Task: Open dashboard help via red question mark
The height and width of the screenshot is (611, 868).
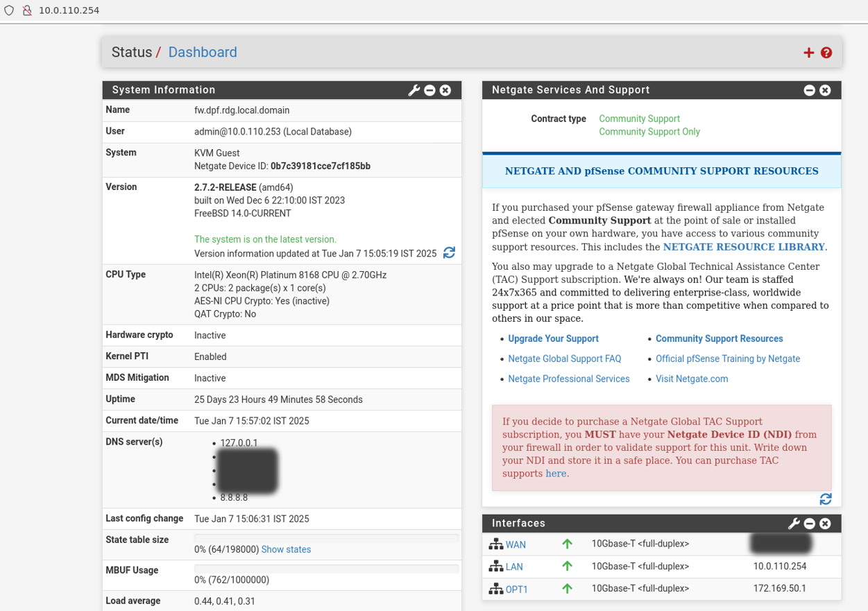Action: click(x=826, y=52)
